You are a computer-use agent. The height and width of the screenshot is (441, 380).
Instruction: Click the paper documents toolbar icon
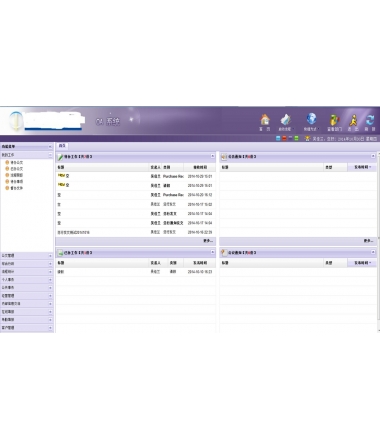tap(285, 120)
